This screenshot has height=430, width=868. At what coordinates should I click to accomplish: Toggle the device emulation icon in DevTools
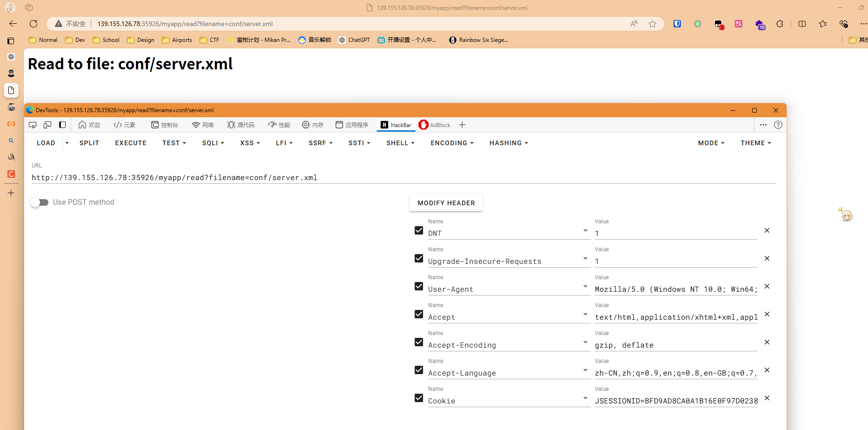[47, 125]
